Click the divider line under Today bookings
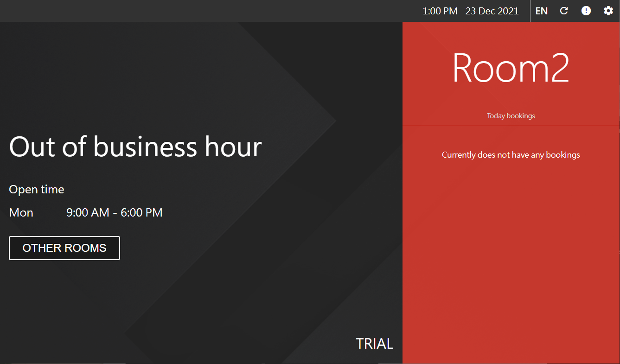This screenshot has width=620, height=364. [x=511, y=125]
